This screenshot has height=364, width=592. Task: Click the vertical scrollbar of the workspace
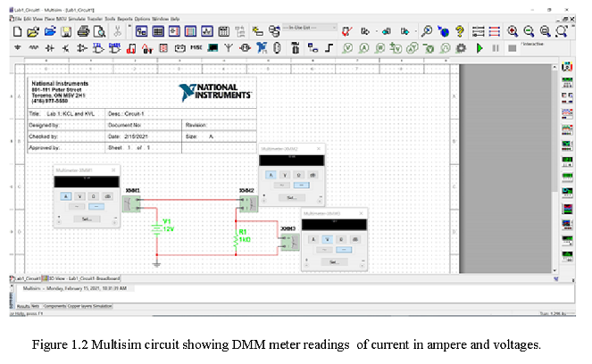pos(554,169)
